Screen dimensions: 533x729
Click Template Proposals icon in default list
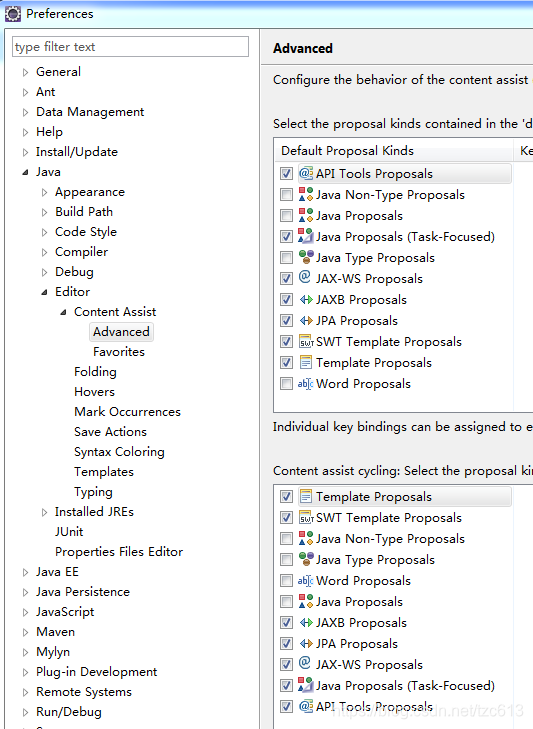(306, 362)
